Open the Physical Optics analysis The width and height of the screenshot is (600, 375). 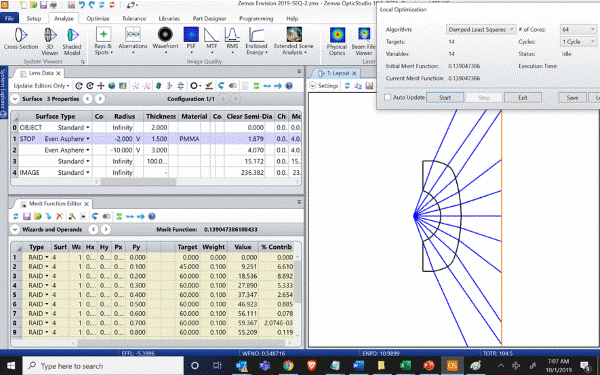click(x=337, y=41)
